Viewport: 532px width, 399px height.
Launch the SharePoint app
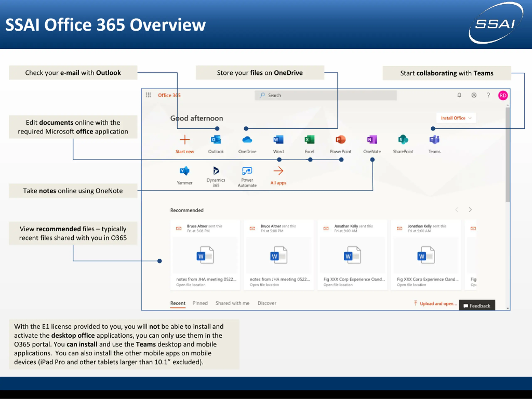click(x=403, y=144)
